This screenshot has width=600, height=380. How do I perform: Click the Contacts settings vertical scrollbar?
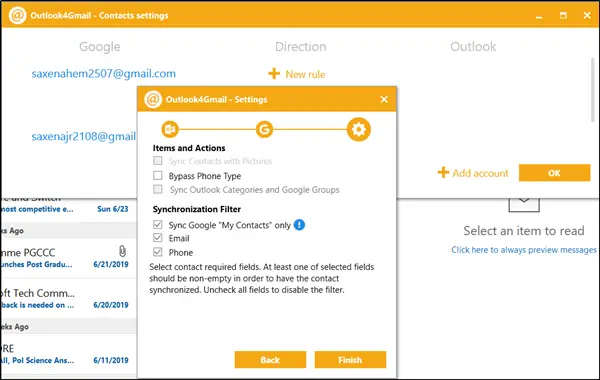pos(593,90)
